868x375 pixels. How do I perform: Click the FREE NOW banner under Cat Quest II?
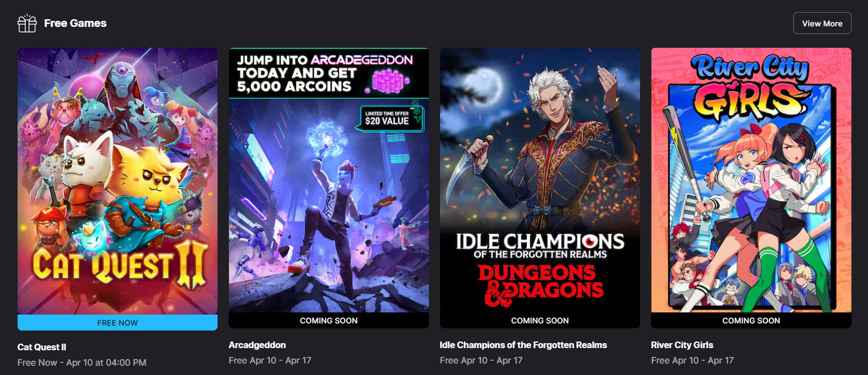click(118, 323)
